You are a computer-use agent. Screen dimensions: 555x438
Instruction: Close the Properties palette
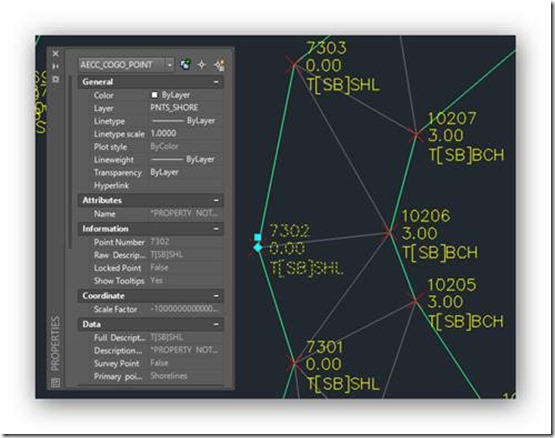[56, 53]
